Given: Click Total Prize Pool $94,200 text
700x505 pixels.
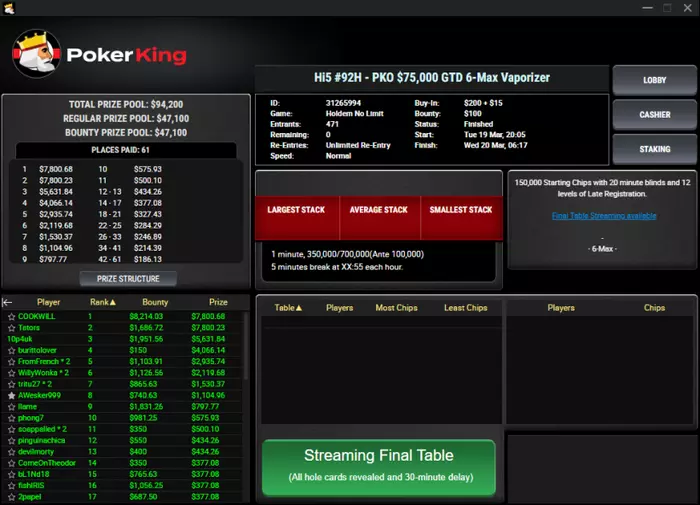Looking at the screenshot, I should click(x=126, y=104).
